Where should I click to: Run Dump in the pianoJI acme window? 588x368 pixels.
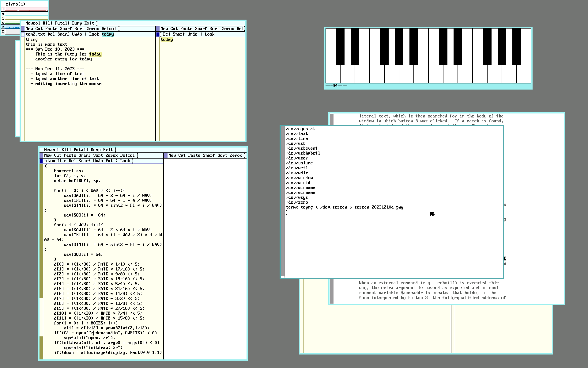(x=96, y=150)
